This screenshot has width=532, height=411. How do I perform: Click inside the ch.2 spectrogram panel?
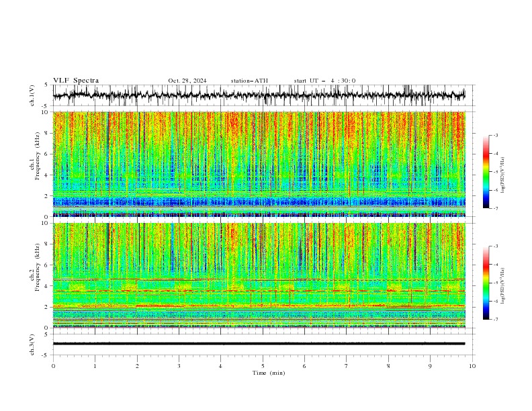click(259, 275)
